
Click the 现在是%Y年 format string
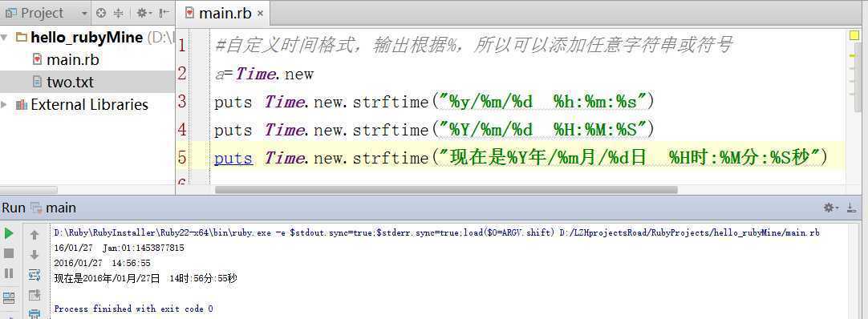631,158
